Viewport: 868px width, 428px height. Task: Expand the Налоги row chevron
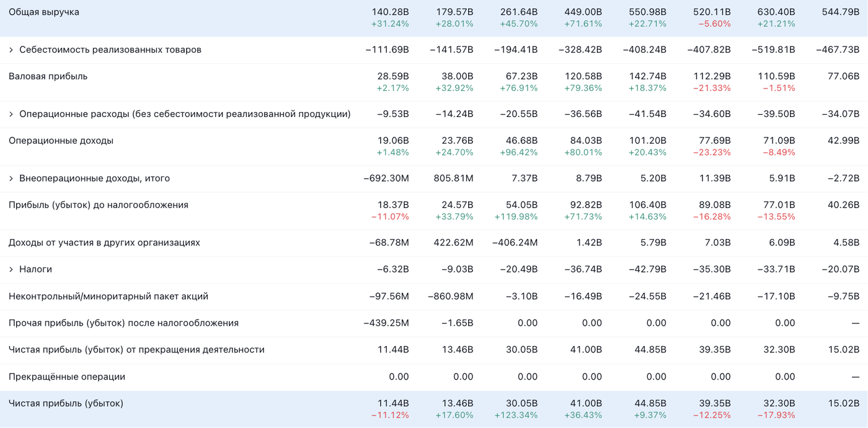tap(11, 269)
